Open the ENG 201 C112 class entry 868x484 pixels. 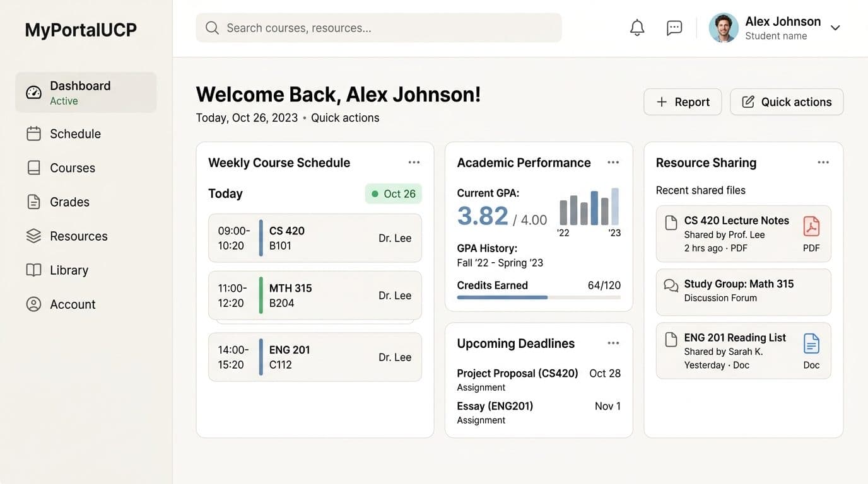[x=315, y=357]
